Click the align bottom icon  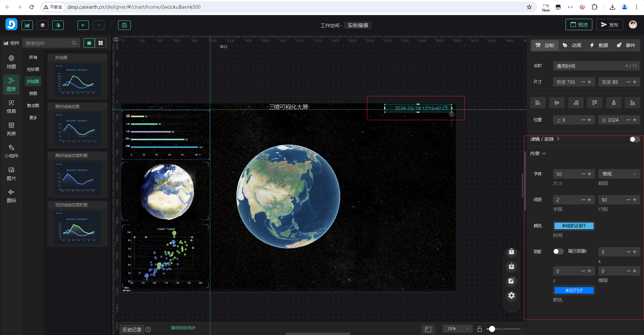click(632, 103)
